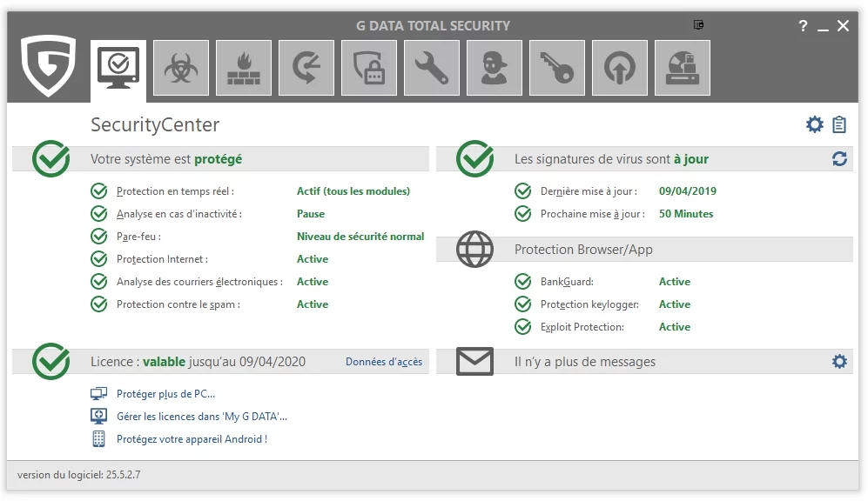Click the 'Pause' idle scan status
868x501 pixels.
[x=311, y=214]
